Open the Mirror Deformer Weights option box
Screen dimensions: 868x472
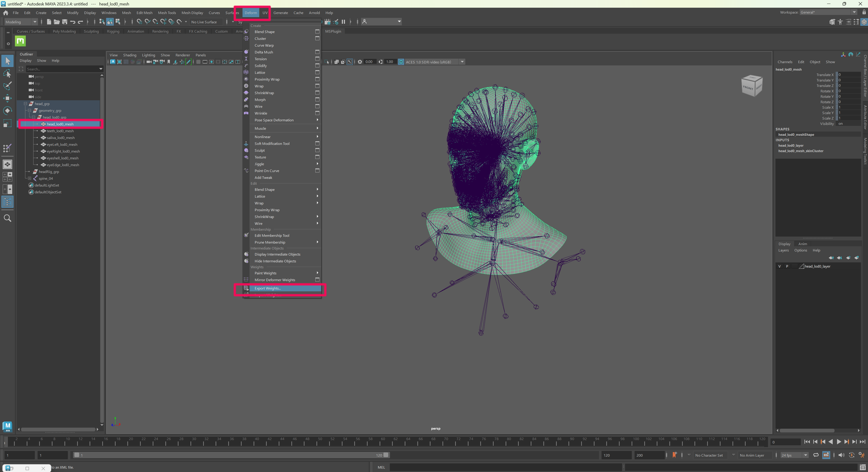317,280
